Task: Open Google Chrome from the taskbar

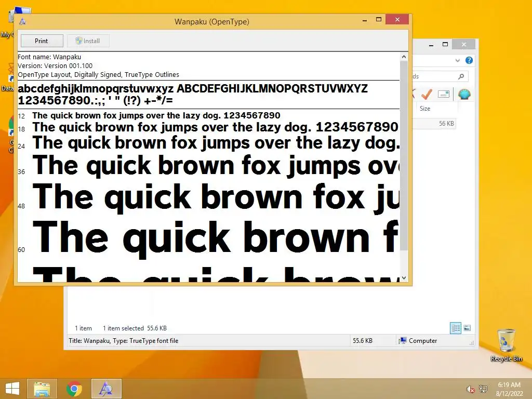Action: (x=74, y=389)
